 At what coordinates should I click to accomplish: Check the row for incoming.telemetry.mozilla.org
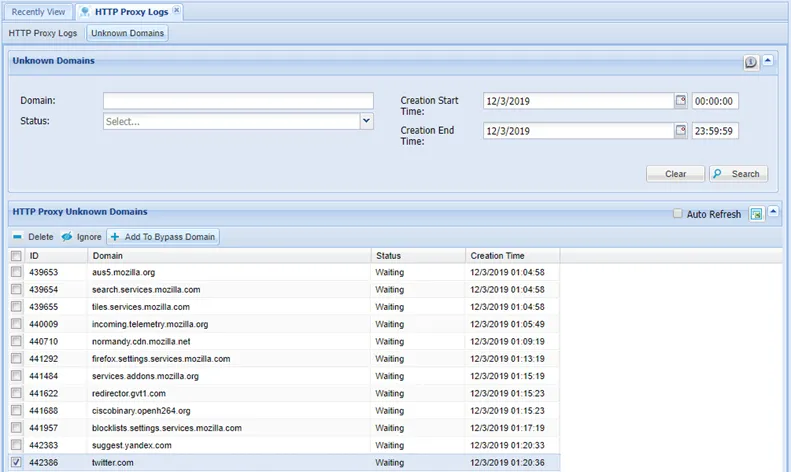16,323
